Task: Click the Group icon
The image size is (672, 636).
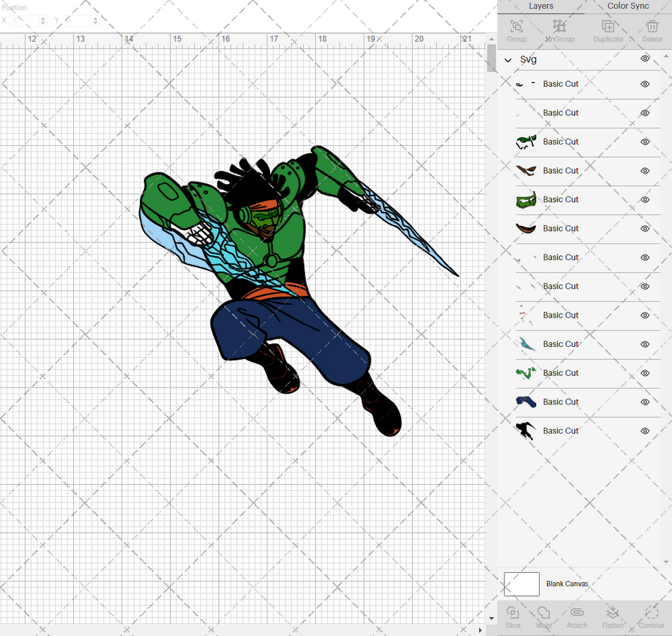Action: (516, 29)
